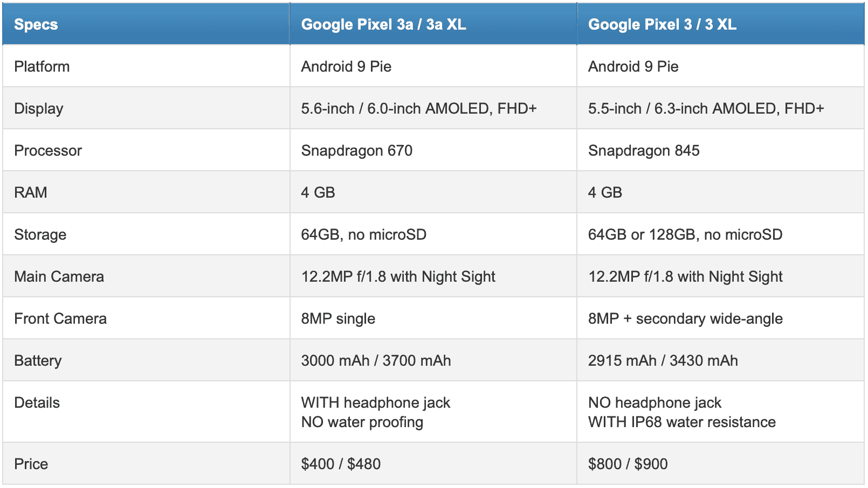The width and height of the screenshot is (868, 488).
Task: Select the 8MP single front camera cell
Action: tap(338, 318)
